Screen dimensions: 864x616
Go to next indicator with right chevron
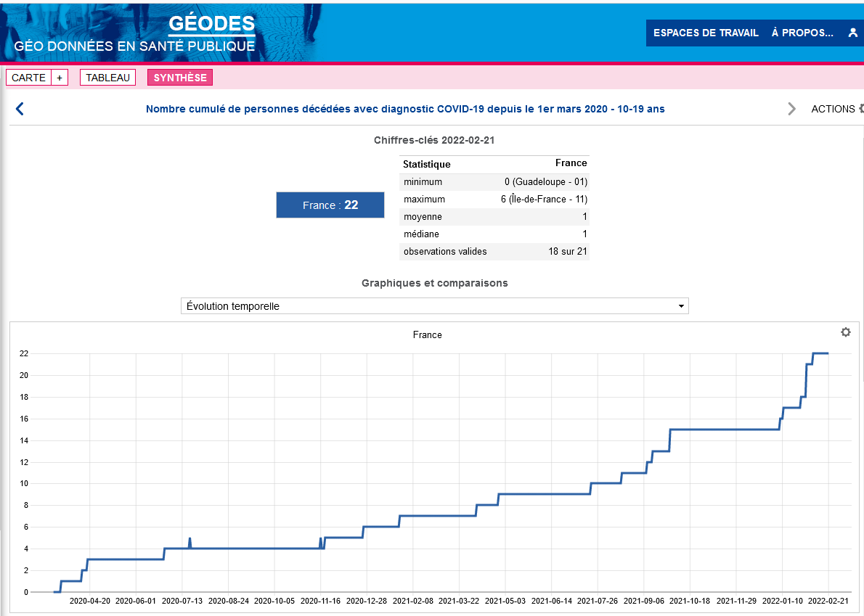pos(792,108)
